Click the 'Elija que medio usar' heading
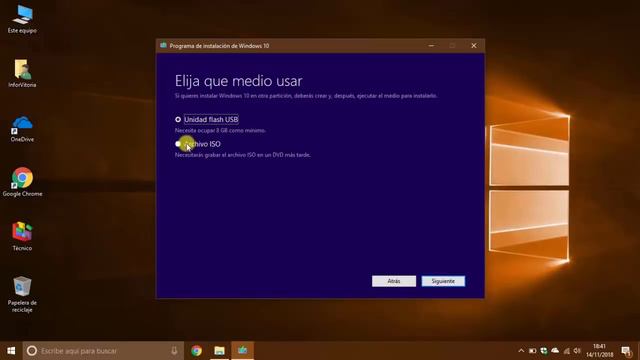The width and height of the screenshot is (640, 360). [238, 81]
